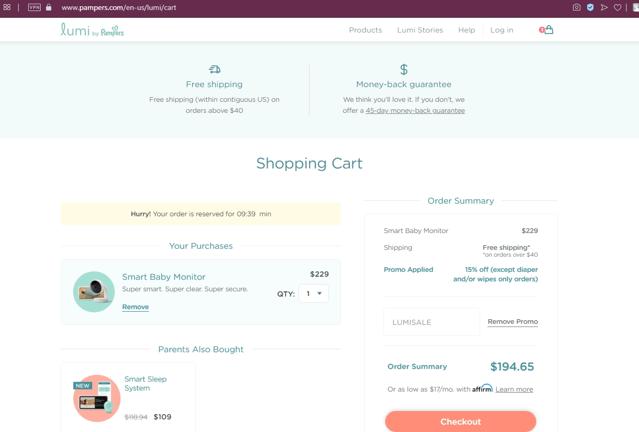This screenshot has height=432, width=639.
Task: Go to Lumi by Pampers home logo
Action: pyautogui.click(x=92, y=30)
